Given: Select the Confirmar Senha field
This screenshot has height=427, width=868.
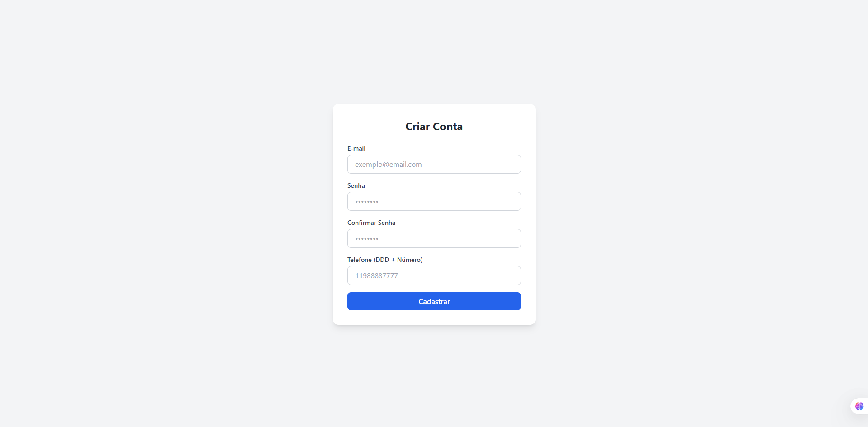Looking at the screenshot, I should pos(434,238).
